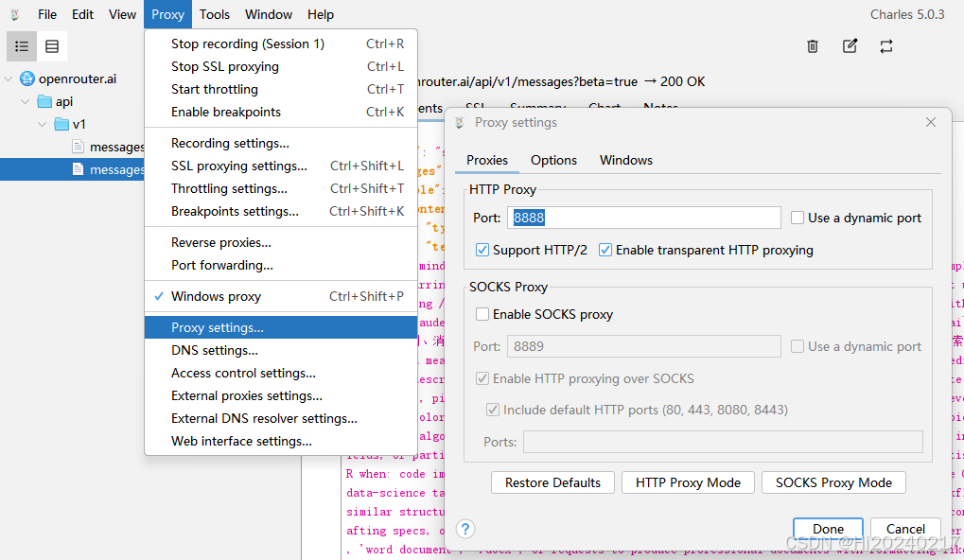Screen dimensions: 964x560
Task: Open Throttling settings...
Action: click(281, 188)
